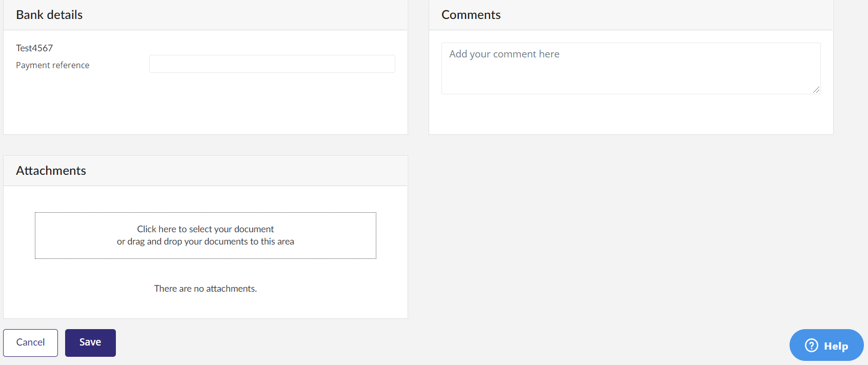Screen dimensions: 868x365
Task: Click empty space below the comment box
Action: [631, 115]
